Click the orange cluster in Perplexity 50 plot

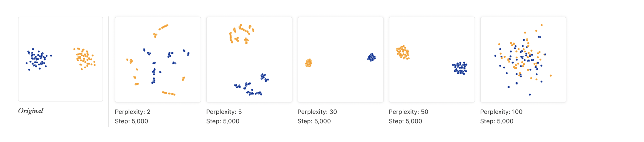click(403, 53)
